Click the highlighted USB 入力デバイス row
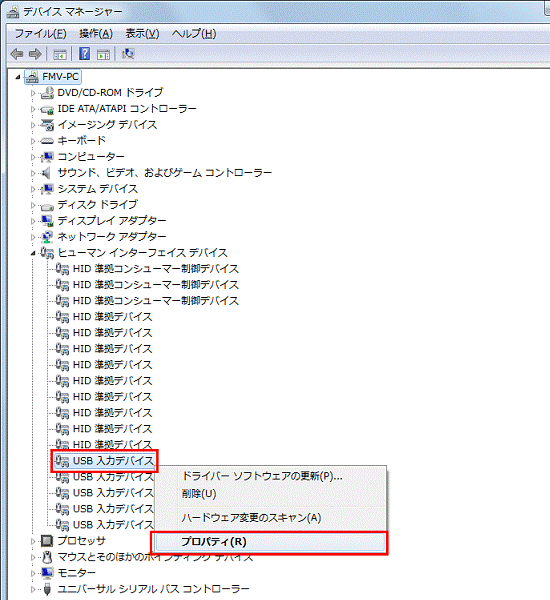Image resolution: width=550 pixels, height=600 pixels. point(104,461)
